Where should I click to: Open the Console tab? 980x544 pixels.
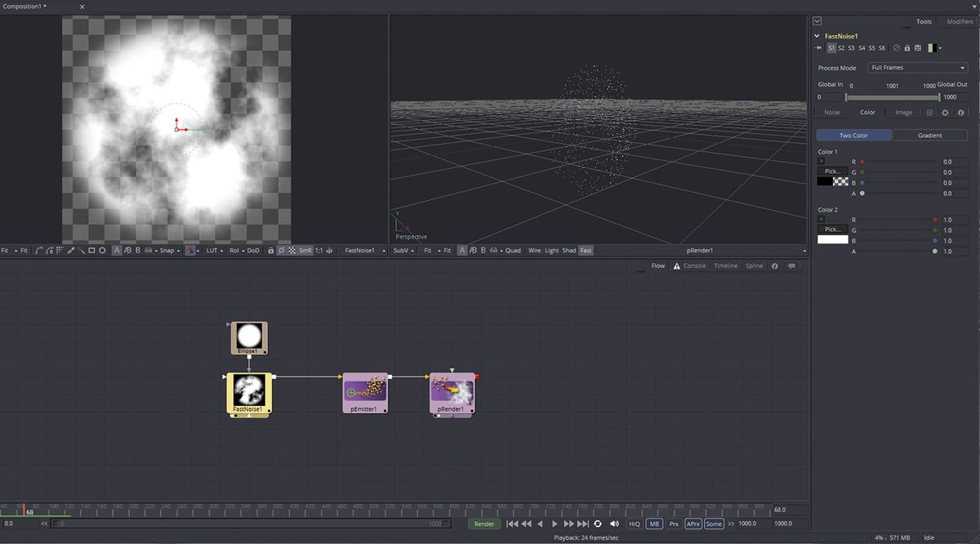[695, 265]
